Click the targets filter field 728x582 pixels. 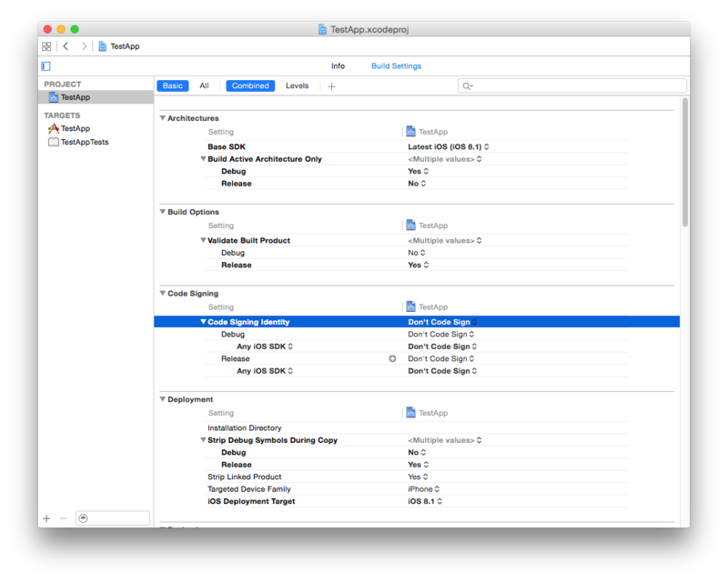coord(113,518)
